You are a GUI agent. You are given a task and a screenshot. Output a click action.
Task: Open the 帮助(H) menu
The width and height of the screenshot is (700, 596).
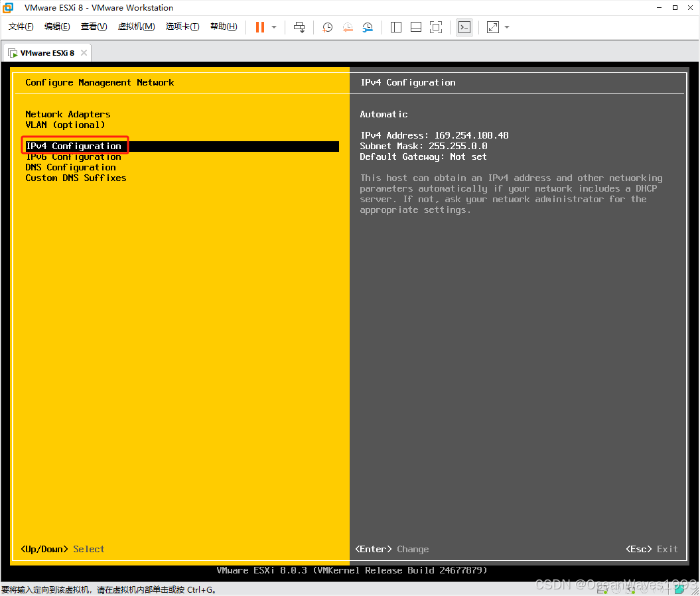(224, 27)
